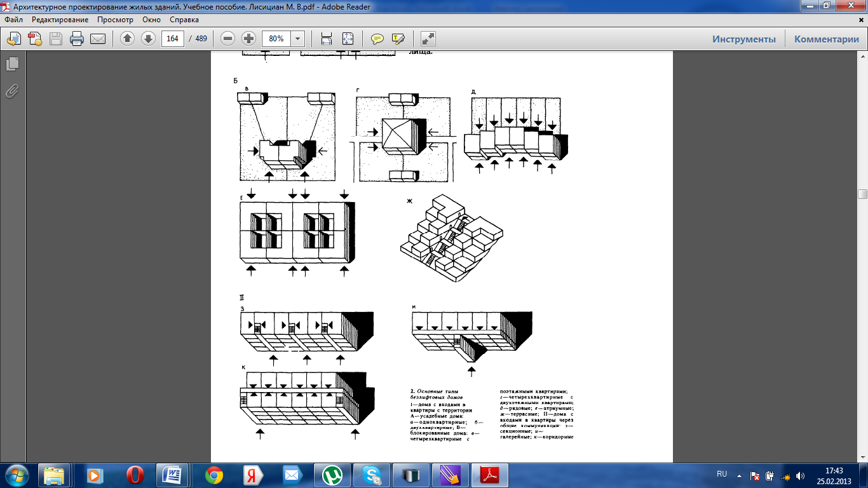Open Windows Explorer from taskbar

tap(54, 475)
